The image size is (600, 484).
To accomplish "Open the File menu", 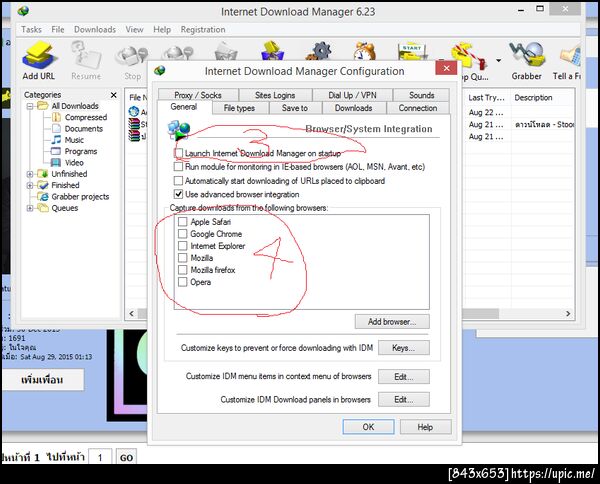I will click(58, 29).
